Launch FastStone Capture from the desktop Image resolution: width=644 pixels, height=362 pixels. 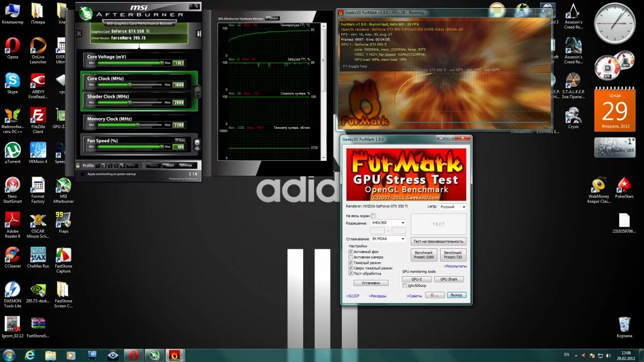63,261
